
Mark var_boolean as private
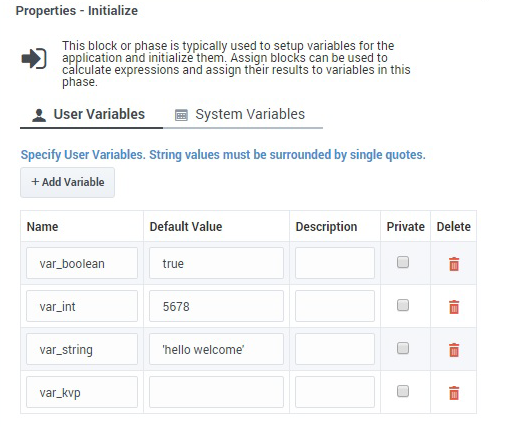coord(403,262)
